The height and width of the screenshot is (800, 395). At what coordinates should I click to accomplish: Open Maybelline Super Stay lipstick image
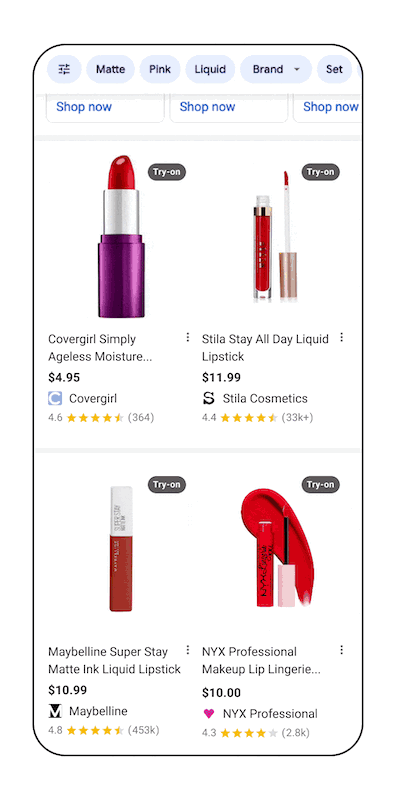click(121, 548)
